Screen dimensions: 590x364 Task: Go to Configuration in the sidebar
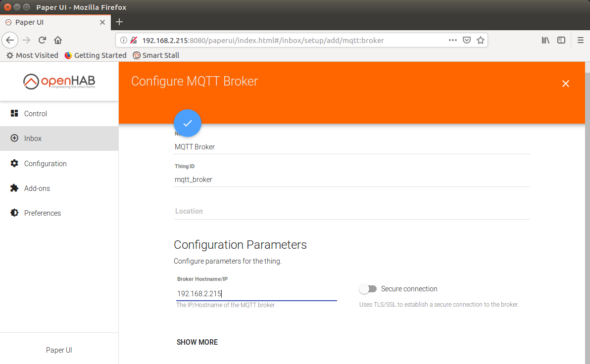[45, 164]
